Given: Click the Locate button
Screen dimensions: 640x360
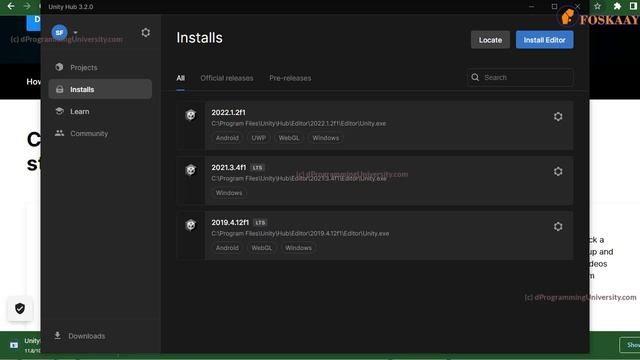Looking at the screenshot, I should (490, 40).
